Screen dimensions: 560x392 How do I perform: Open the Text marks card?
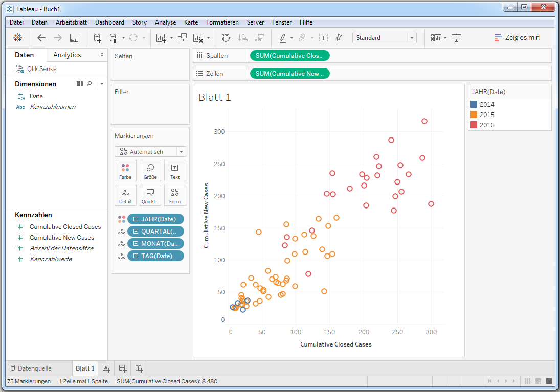[x=175, y=171]
